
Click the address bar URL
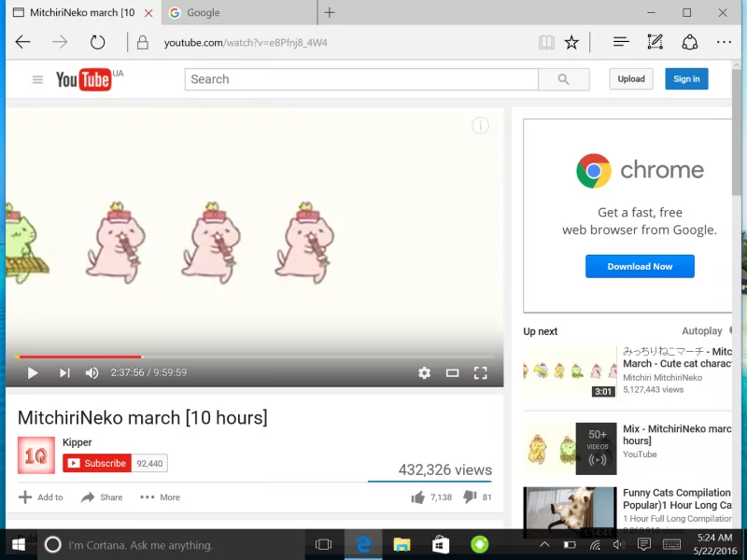pyautogui.click(x=246, y=43)
